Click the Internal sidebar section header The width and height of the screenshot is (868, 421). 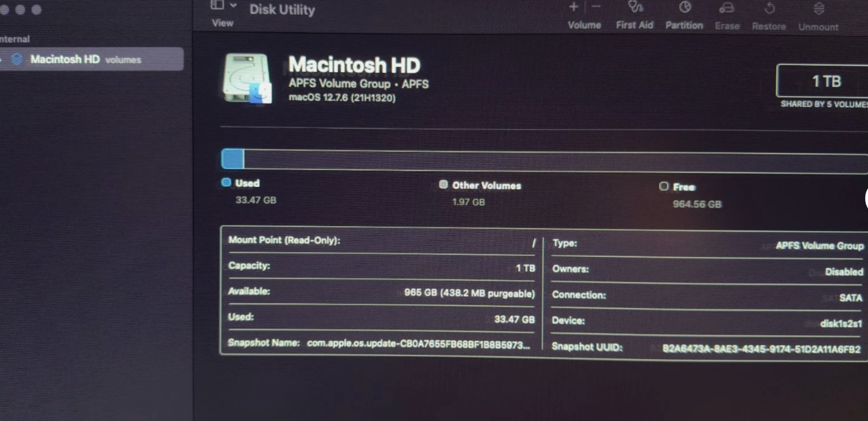(15, 39)
